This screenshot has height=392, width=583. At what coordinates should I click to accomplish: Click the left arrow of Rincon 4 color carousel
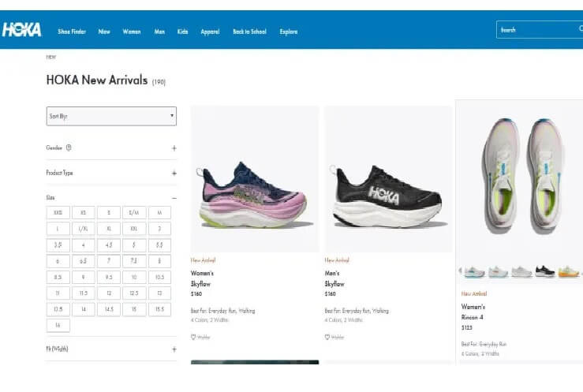point(460,271)
